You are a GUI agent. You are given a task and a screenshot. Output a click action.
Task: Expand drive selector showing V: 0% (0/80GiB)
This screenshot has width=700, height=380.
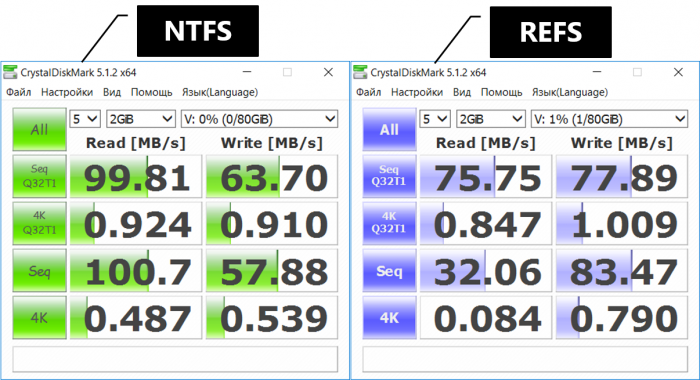tap(259, 119)
